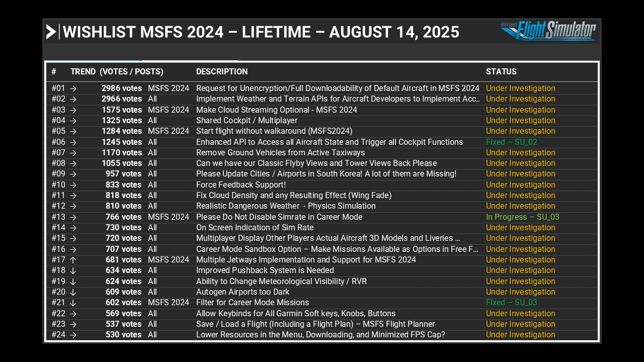Click the sideways trend arrow in row #06
This screenshot has width=644, height=362.
pos(73,142)
